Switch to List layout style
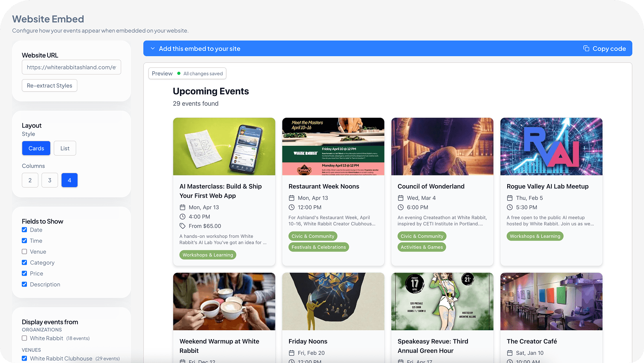The height and width of the screenshot is (363, 644). click(x=65, y=148)
